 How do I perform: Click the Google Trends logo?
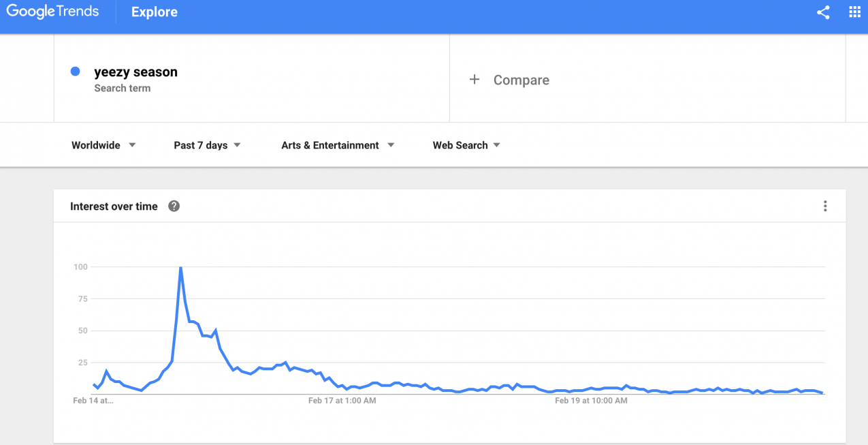tap(52, 12)
